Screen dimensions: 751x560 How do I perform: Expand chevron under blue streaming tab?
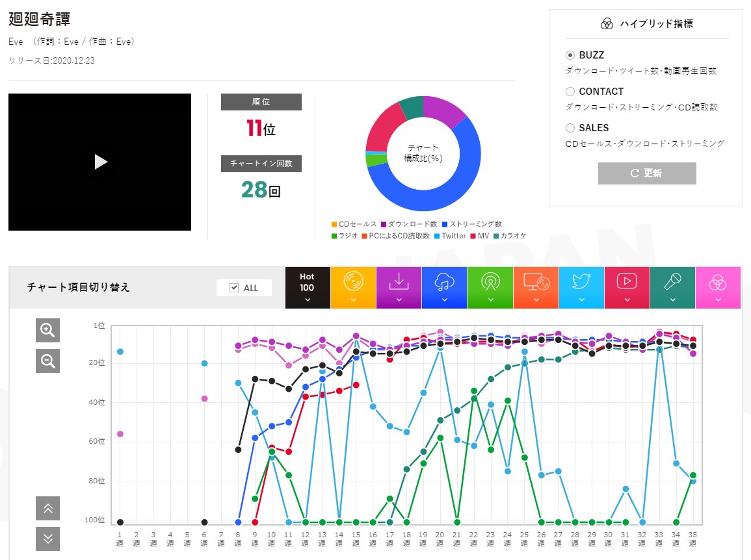point(445,299)
